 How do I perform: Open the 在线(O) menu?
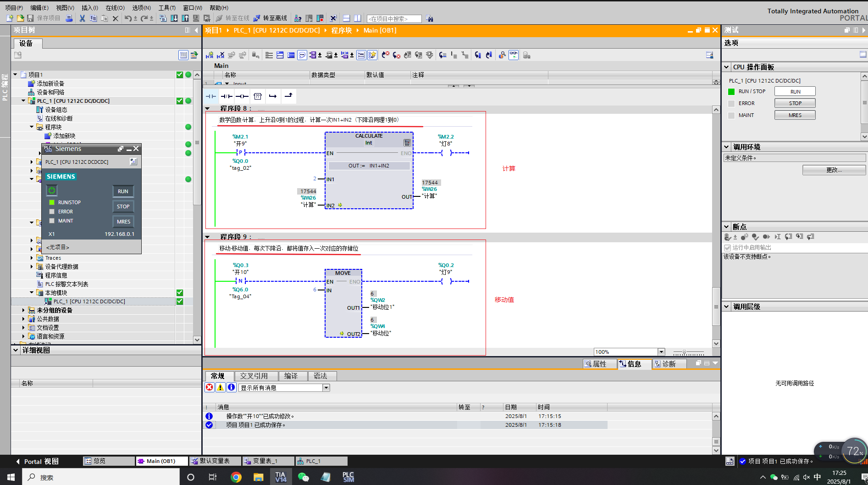coord(115,8)
